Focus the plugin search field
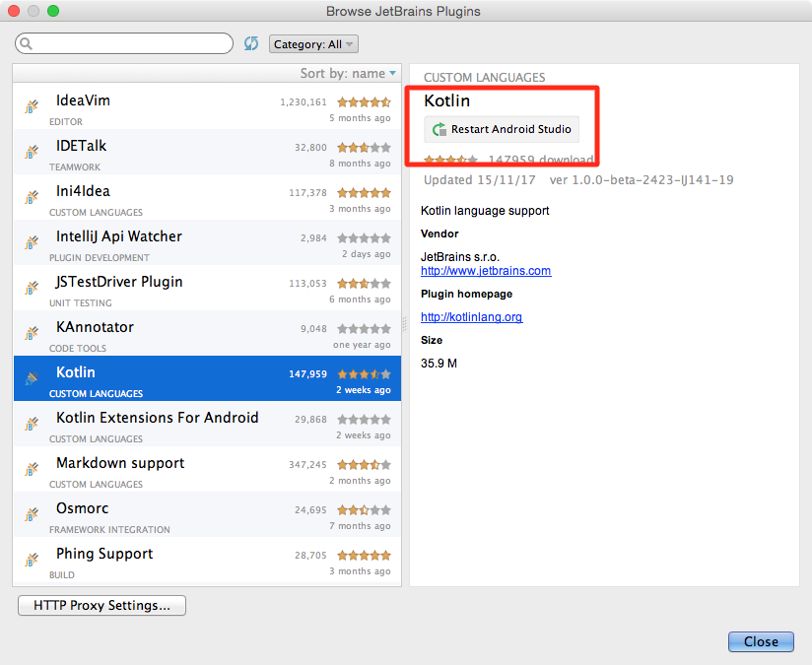The width and height of the screenshot is (812, 665). coord(124,43)
